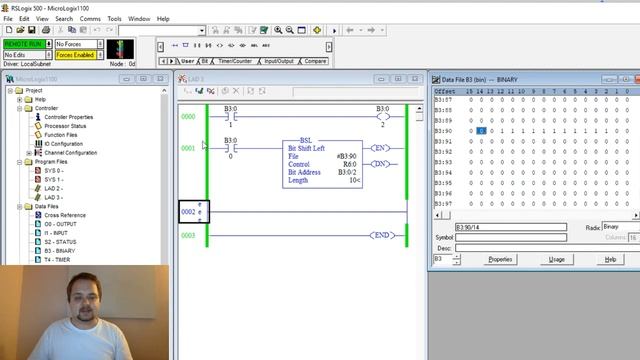Click the window view icon beside Zoom Out
The height and width of the screenshot is (360, 640).
[x=302, y=30]
